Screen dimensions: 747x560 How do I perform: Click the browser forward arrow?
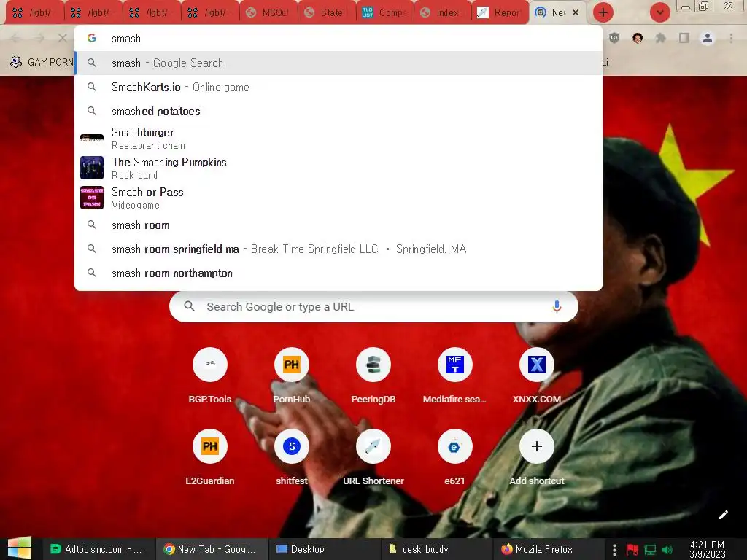[x=39, y=38]
